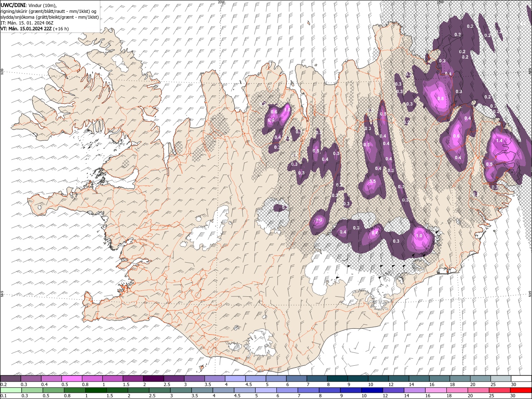The image size is (532, 399).
Task: Click the '20W' longitude label at the map edge
Action: 221,2
